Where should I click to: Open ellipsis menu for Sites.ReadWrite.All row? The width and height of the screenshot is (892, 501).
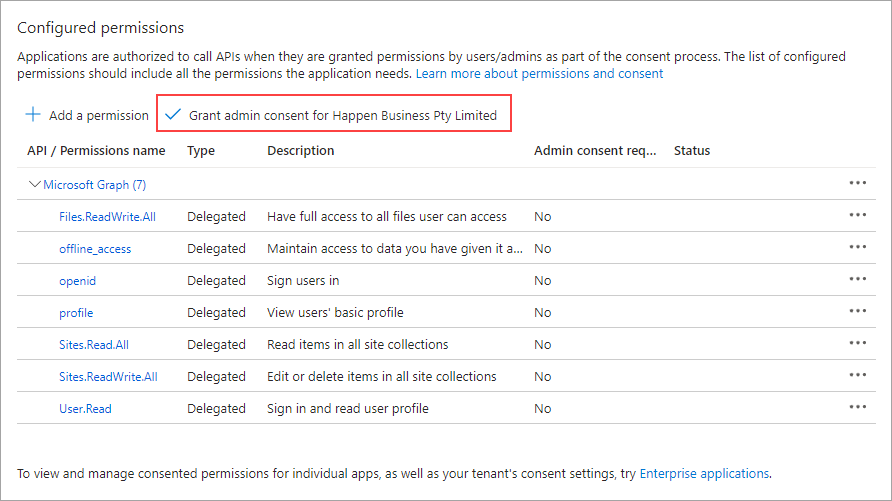click(857, 376)
